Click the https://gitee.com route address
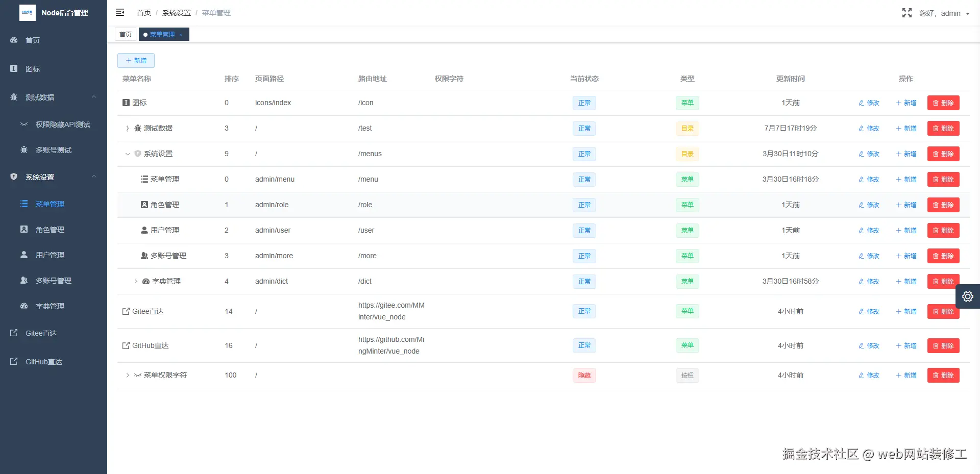Viewport: 980px width, 474px height. pos(391,311)
